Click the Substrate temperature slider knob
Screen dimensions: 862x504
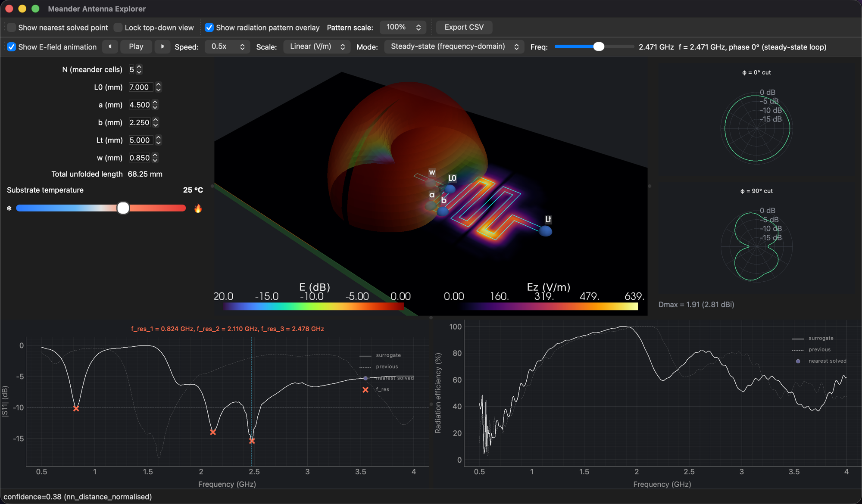coord(123,208)
